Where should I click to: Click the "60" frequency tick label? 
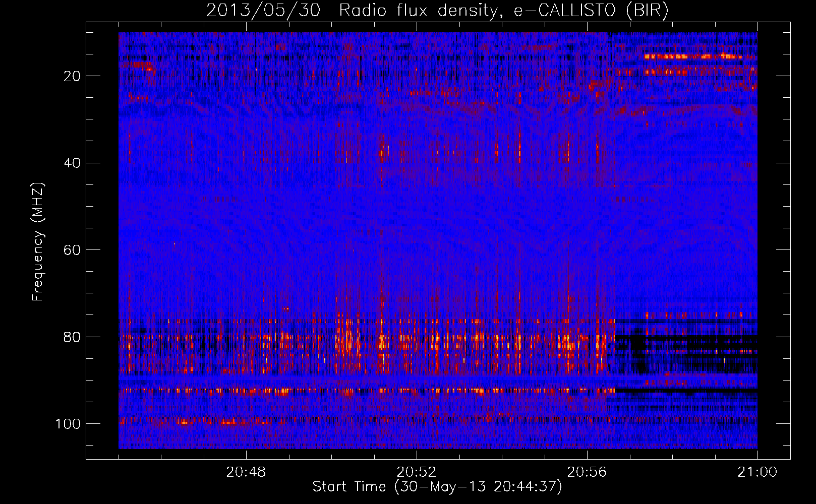73,250
